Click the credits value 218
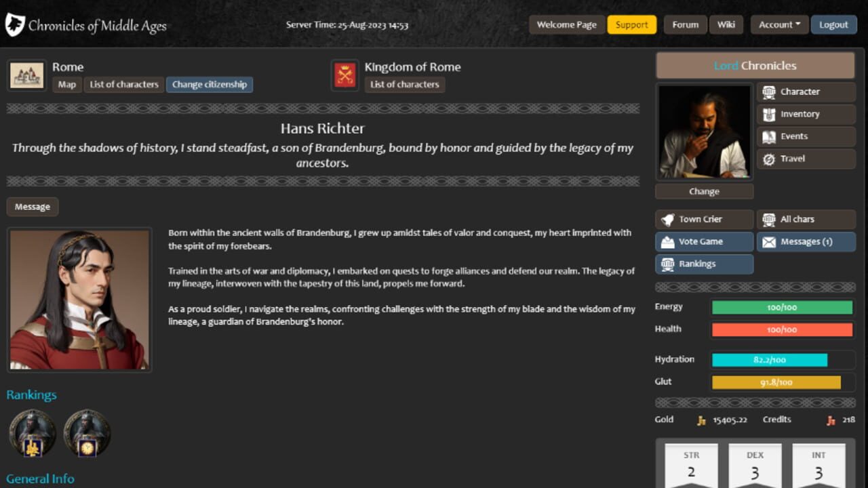868x488 pixels. click(848, 420)
